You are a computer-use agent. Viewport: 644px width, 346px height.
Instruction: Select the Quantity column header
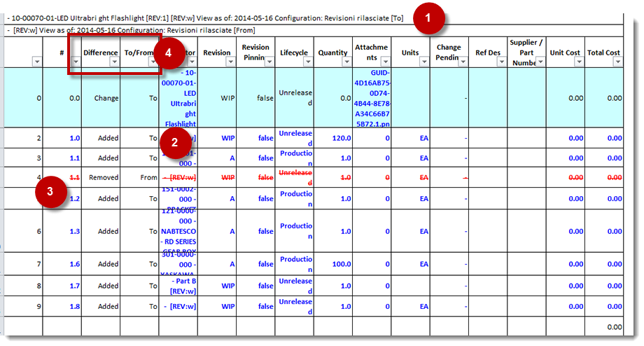332,53
